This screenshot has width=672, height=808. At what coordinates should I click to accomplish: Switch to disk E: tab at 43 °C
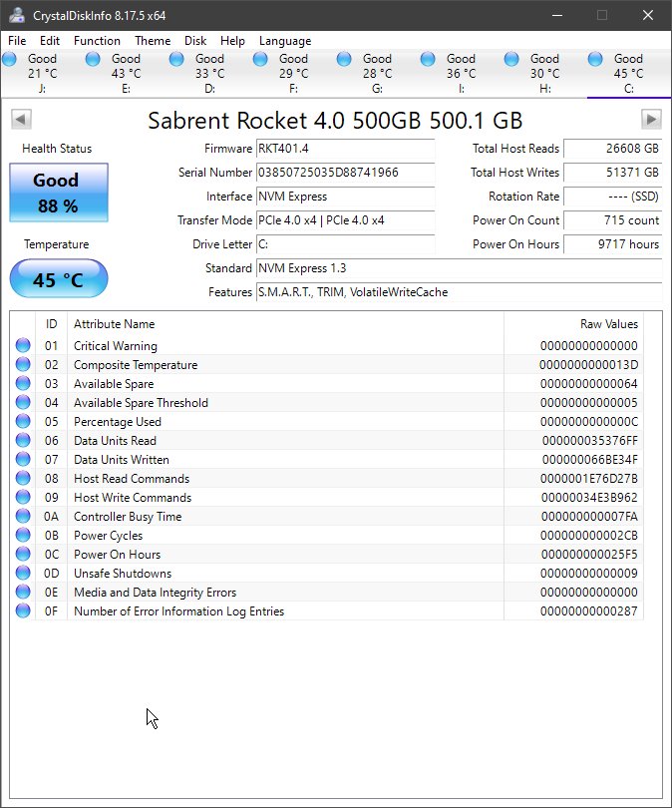126,74
